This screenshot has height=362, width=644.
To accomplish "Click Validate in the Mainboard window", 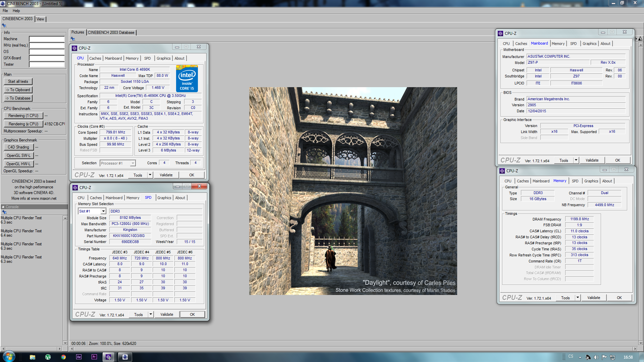I will (592, 160).
